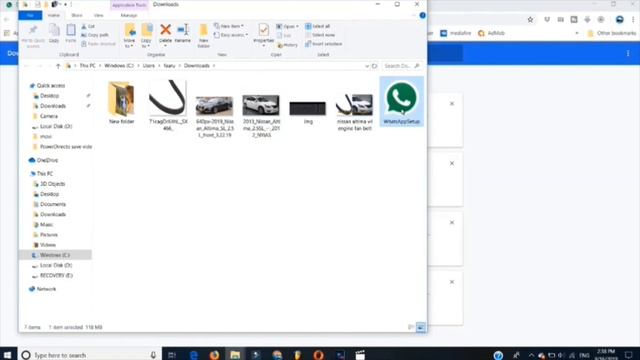640x360 pixels.
Task: Click Paste shortcut in the ribbon
Action: click(98, 44)
